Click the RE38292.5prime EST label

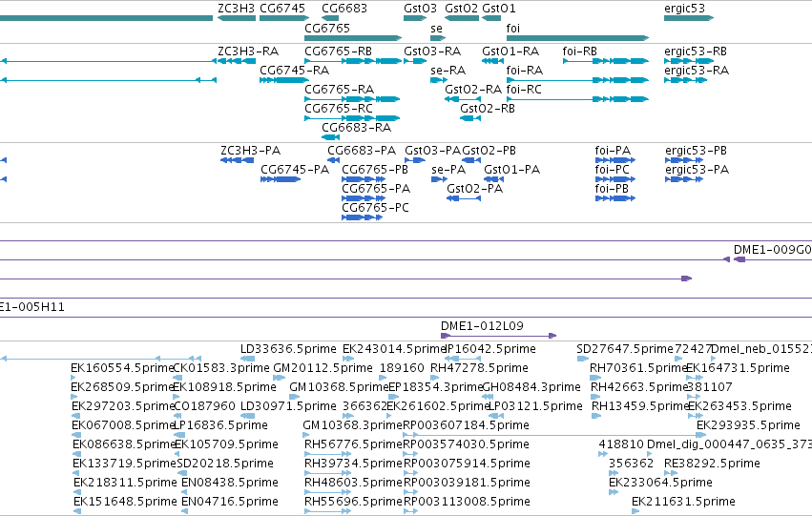point(712,464)
